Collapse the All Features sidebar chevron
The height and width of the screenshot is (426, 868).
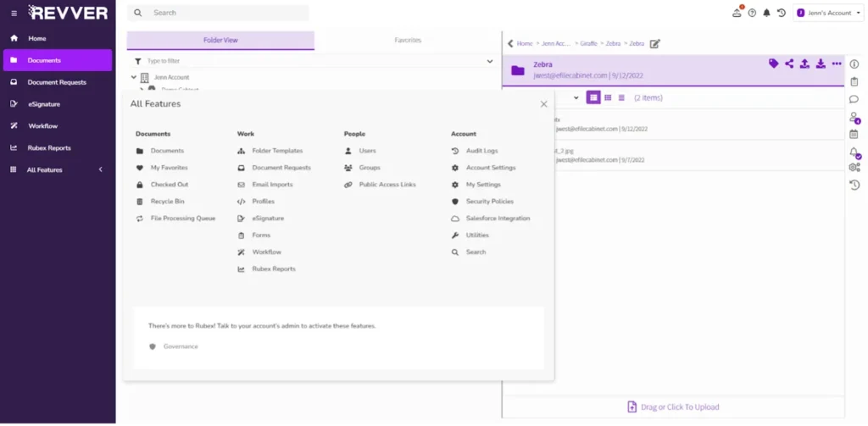click(101, 170)
